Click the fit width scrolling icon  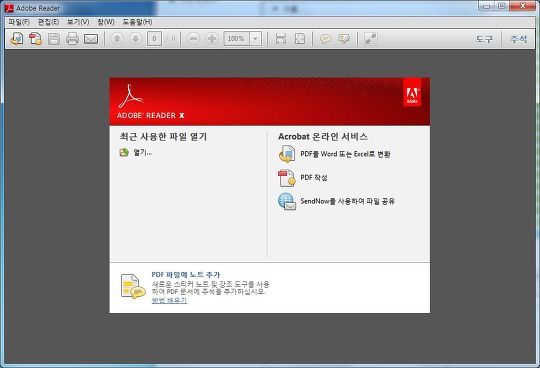(x=281, y=39)
